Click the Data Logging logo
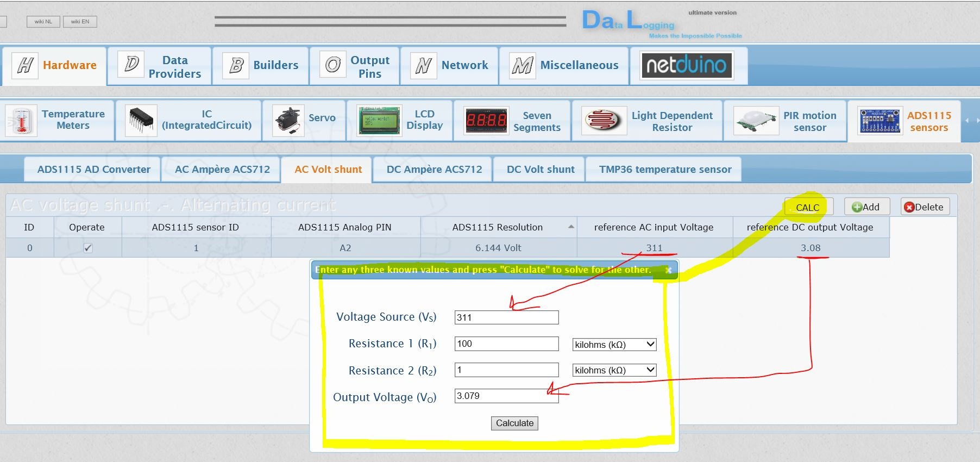Screen dimensions: 980x462 coord(661,23)
